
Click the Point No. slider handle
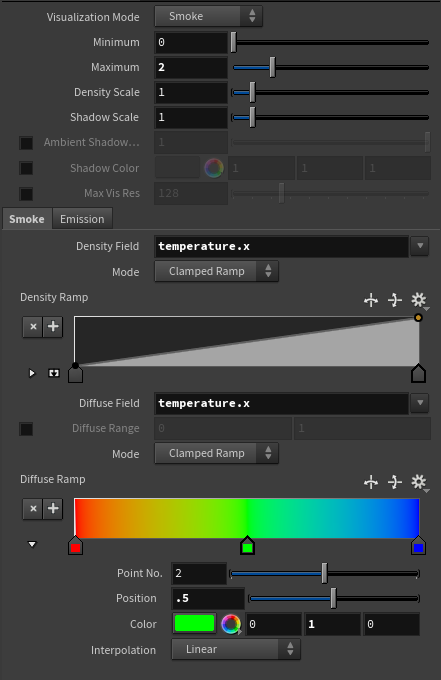point(324,573)
